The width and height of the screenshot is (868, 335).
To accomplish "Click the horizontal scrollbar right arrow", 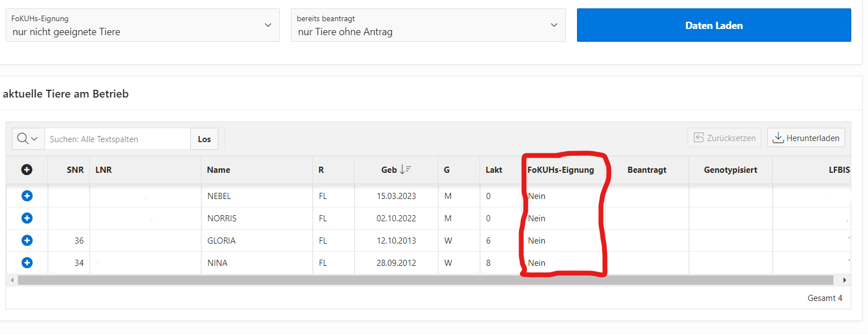I will pos(845,280).
